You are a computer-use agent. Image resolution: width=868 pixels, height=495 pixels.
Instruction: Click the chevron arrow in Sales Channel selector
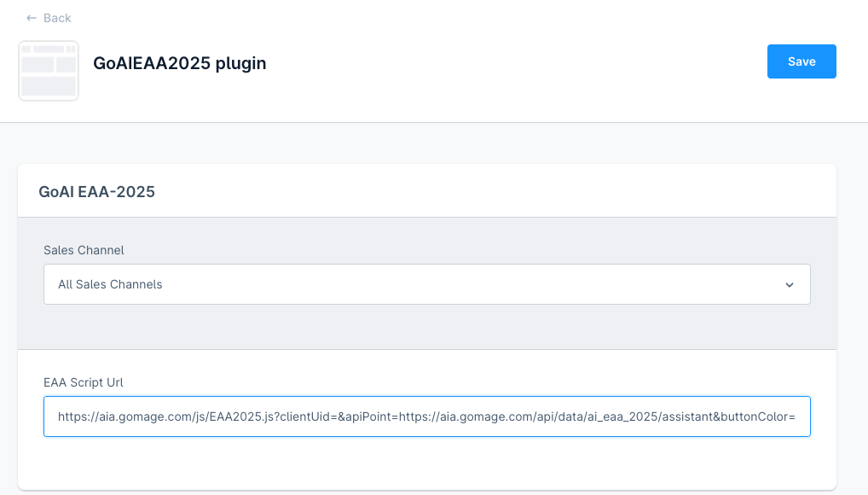[x=789, y=284]
